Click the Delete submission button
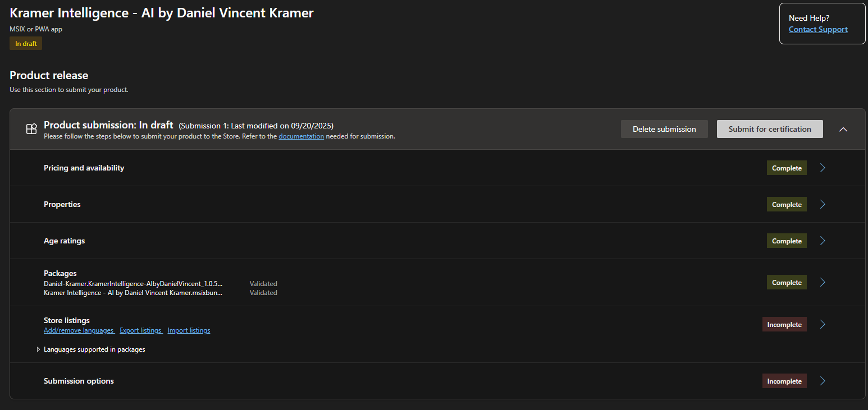Viewport: 868px width, 410px height. pos(664,129)
